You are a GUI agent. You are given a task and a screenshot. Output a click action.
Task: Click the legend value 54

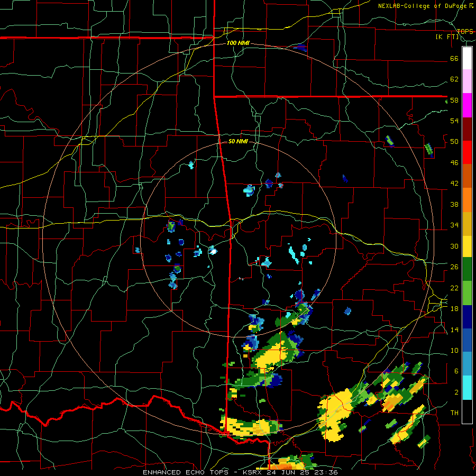click(x=454, y=121)
